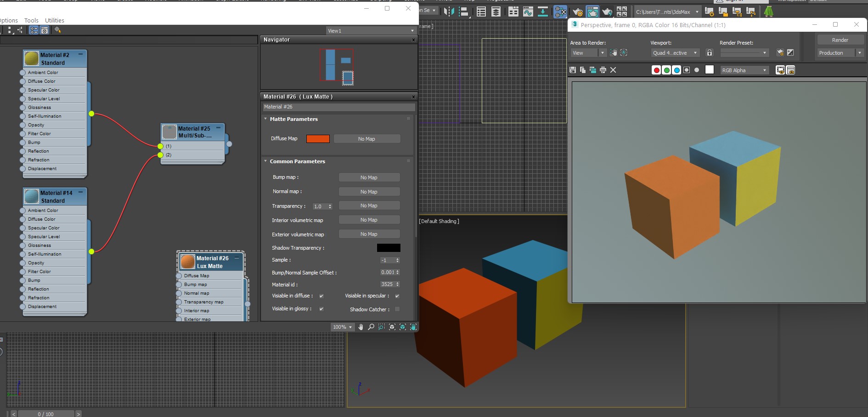
Task: Enable the Shadow Catcher checkbox
Action: tap(397, 309)
